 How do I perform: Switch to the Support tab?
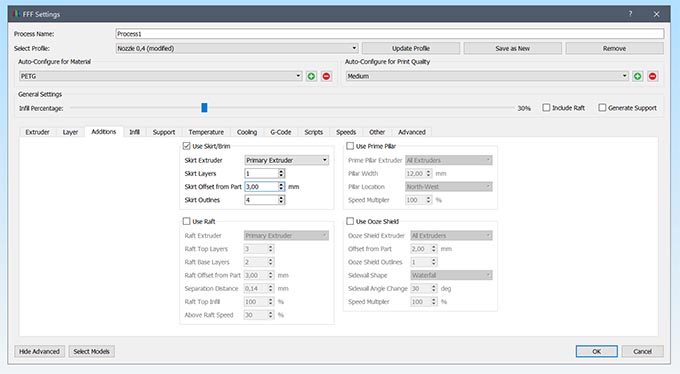164,132
